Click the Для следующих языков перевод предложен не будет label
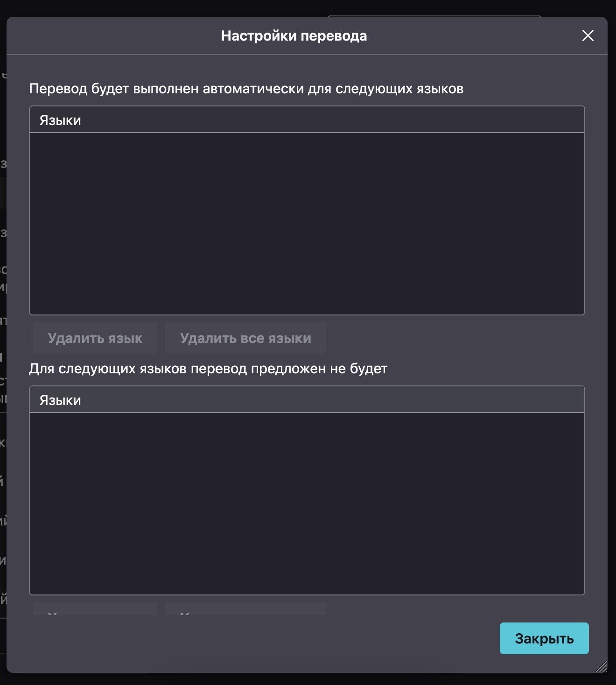Screen dimensions: 616x685 click(x=208, y=369)
